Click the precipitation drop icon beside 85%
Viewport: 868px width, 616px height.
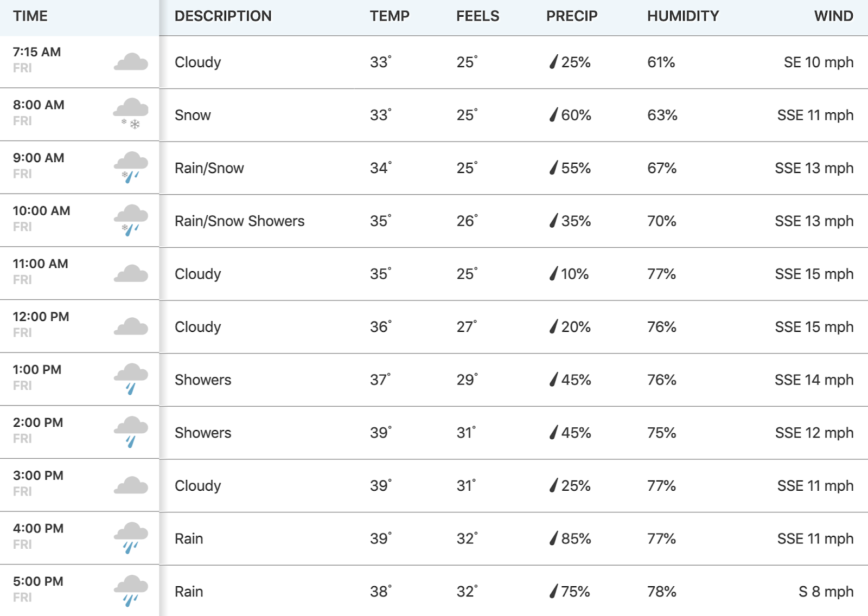point(553,538)
